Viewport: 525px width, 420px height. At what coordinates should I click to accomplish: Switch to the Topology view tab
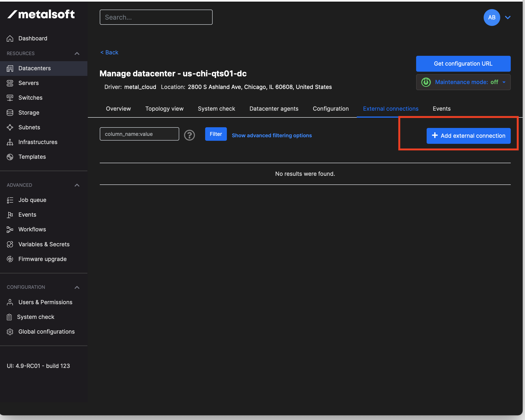coord(164,109)
